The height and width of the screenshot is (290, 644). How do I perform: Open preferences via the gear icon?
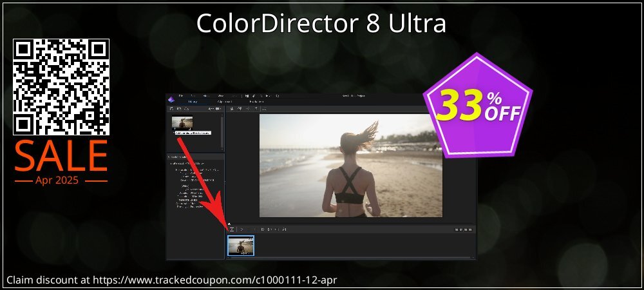[x=277, y=96]
